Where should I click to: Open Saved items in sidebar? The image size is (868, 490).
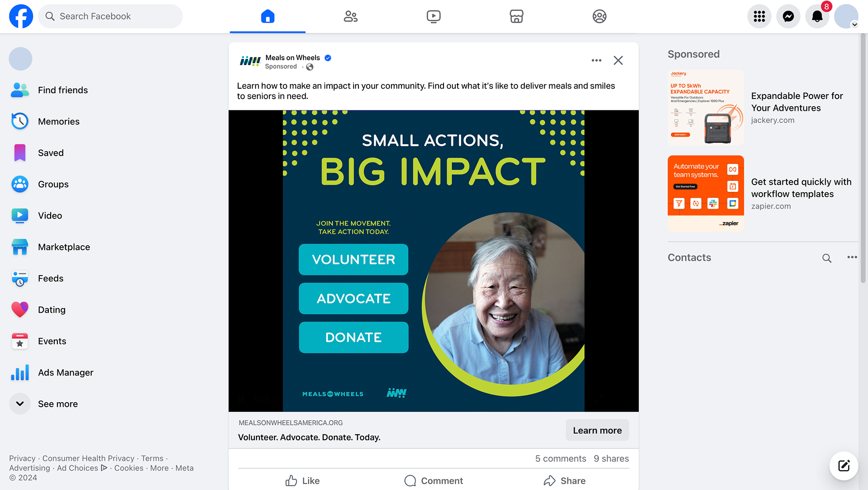pos(51,153)
